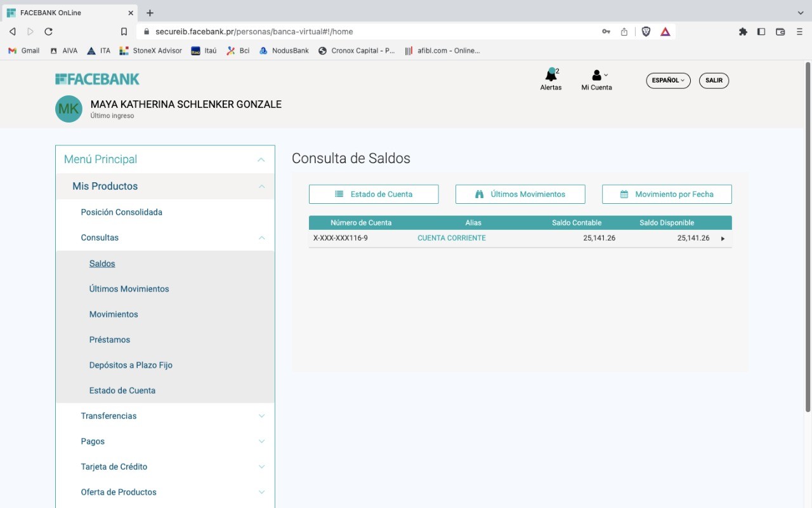Click the Estado de Cuenta button
The height and width of the screenshot is (508, 812).
pos(374,194)
